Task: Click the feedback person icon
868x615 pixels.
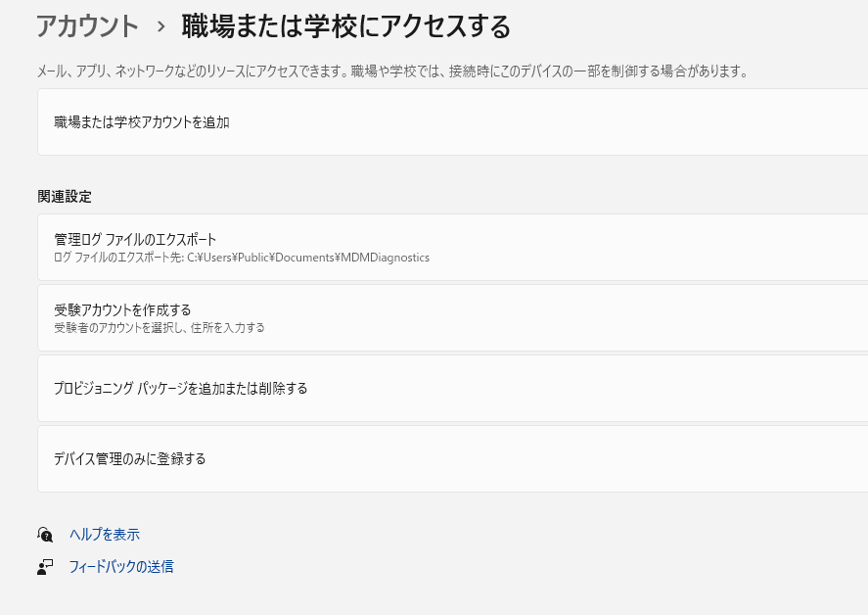Action: (x=45, y=567)
